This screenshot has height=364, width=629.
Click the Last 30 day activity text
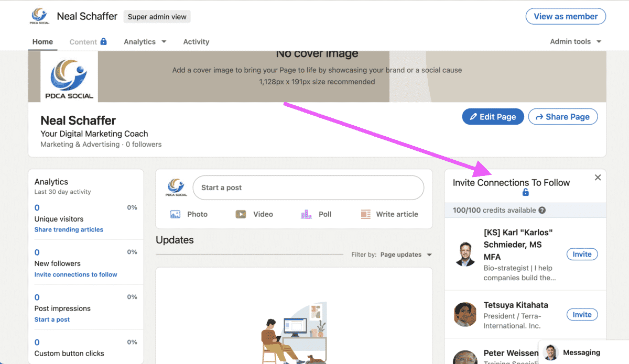pyautogui.click(x=63, y=192)
